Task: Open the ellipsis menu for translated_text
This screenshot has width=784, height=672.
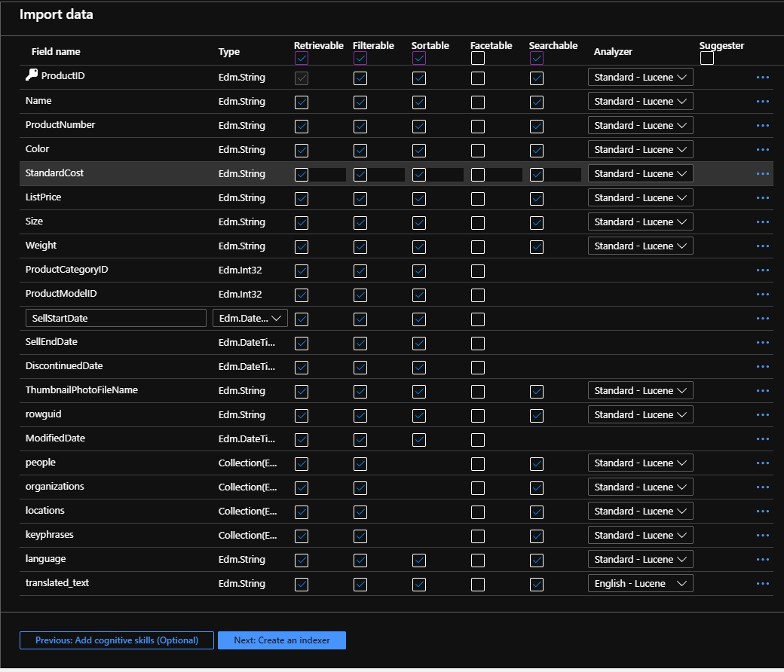Action: pos(762,583)
